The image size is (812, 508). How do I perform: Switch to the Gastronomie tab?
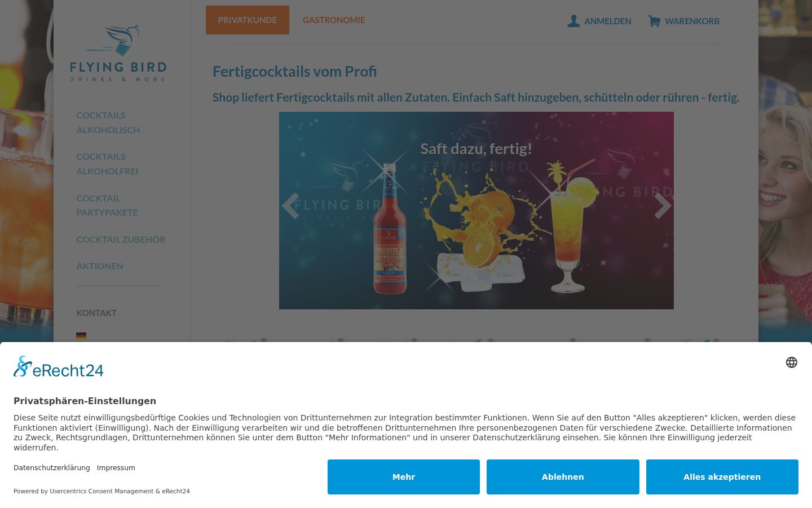(x=334, y=20)
